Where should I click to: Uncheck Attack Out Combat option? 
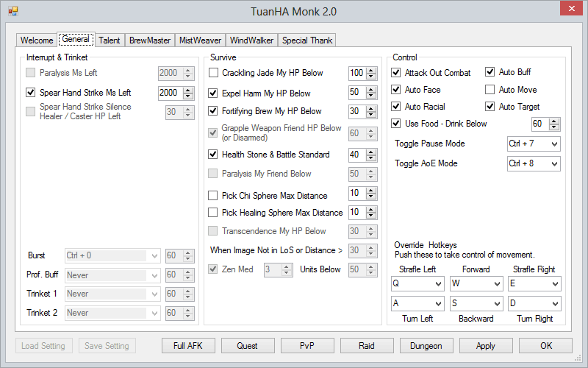[396, 73]
